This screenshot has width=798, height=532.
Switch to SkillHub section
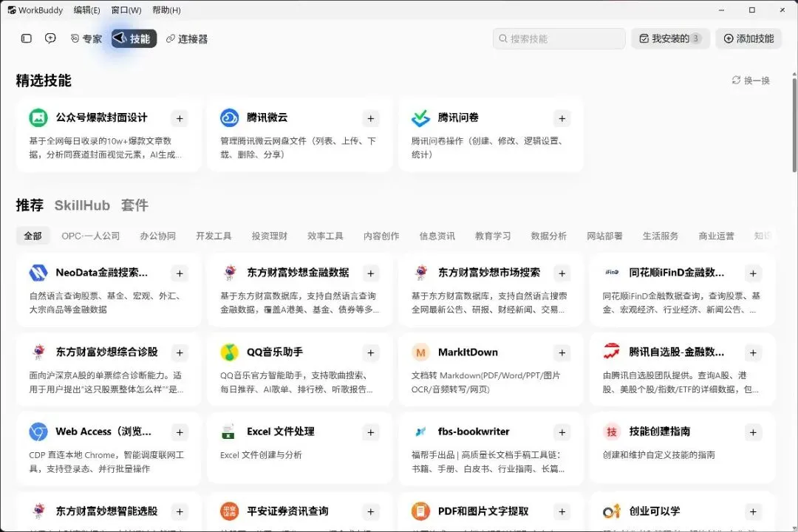pos(82,205)
